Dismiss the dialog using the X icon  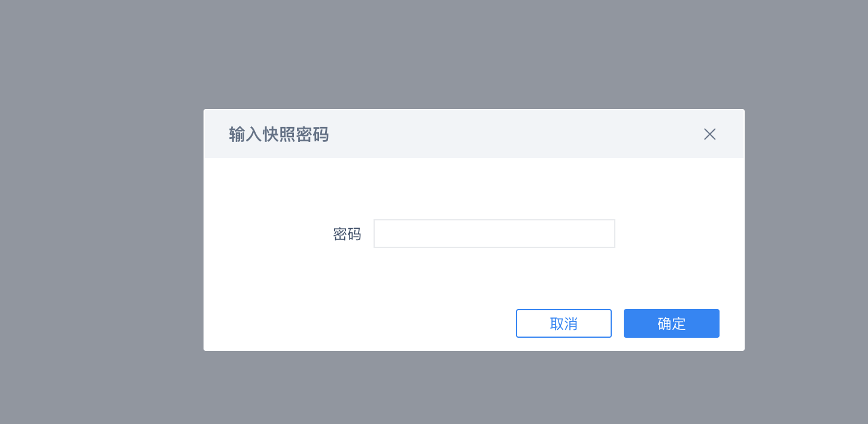point(709,134)
